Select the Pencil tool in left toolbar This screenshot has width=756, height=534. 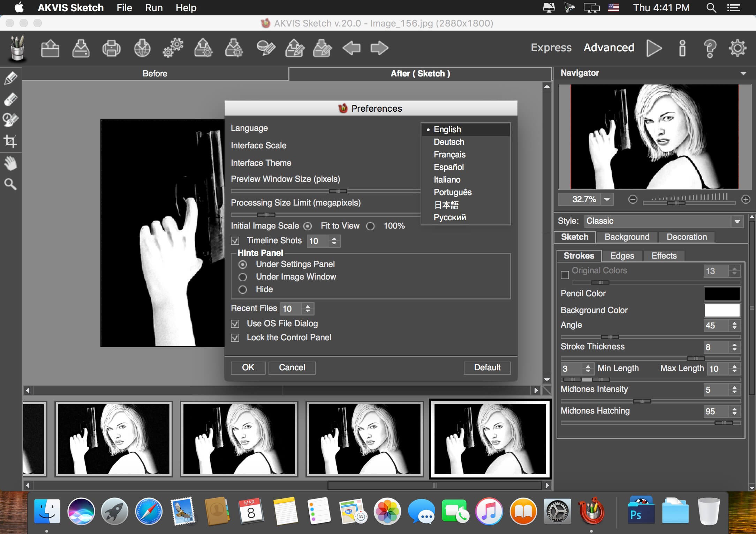coord(10,78)
